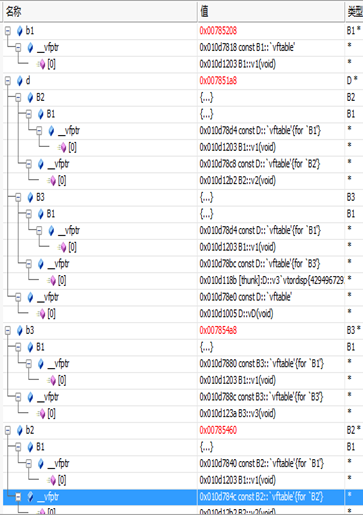Click the type cell 'B2 *'
The image size is (363, 515).
pyautogui.click(x=354, y=430)
